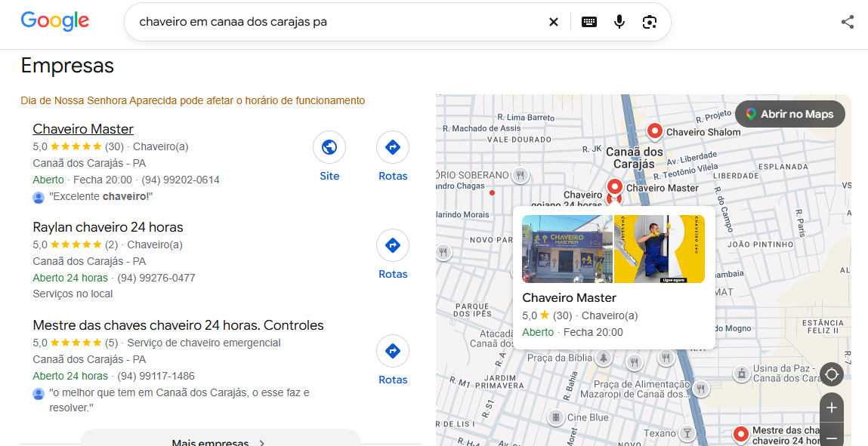Click phone number (94) 99117-1486
868x446 pixels.
(156, 376)
